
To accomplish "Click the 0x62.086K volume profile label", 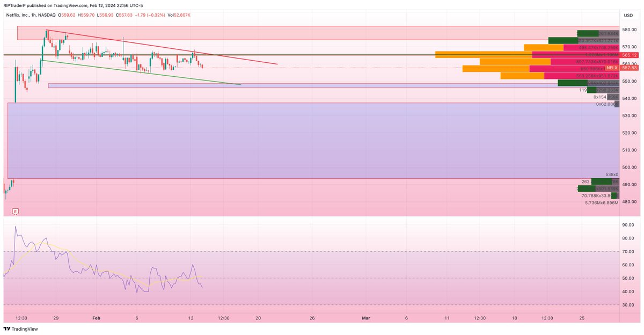I will click(x=608, y=104).
